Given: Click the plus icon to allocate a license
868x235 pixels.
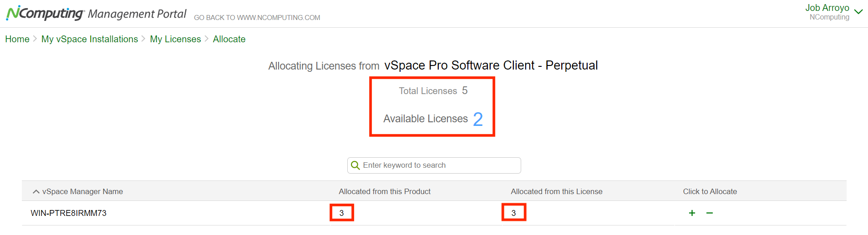Looking at the screenshot, I should coord(692,213).
